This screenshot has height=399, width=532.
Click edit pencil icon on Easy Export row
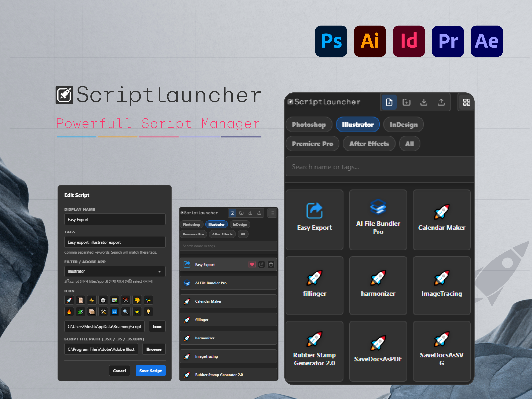(x=262, y=265)
